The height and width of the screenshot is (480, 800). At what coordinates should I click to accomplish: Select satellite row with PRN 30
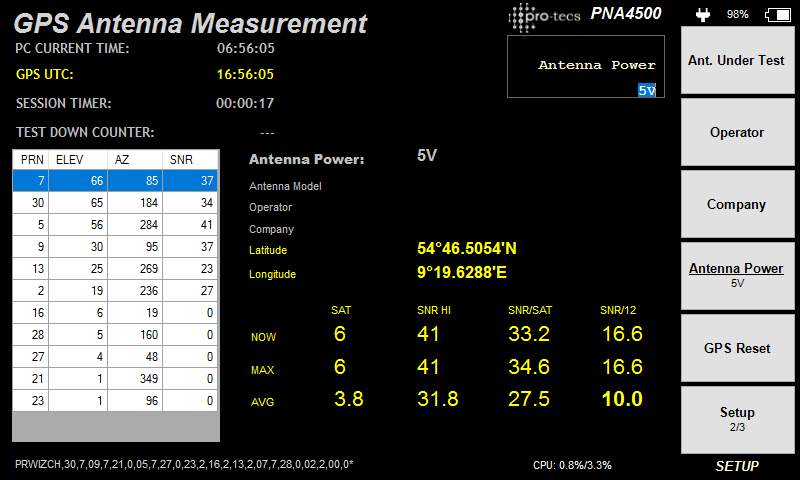[115, 203]
